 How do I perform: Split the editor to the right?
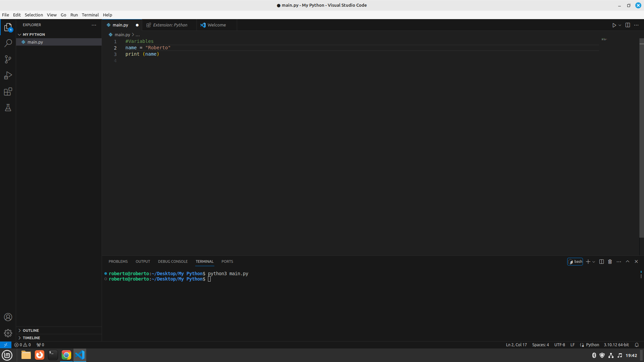[628, 25]
